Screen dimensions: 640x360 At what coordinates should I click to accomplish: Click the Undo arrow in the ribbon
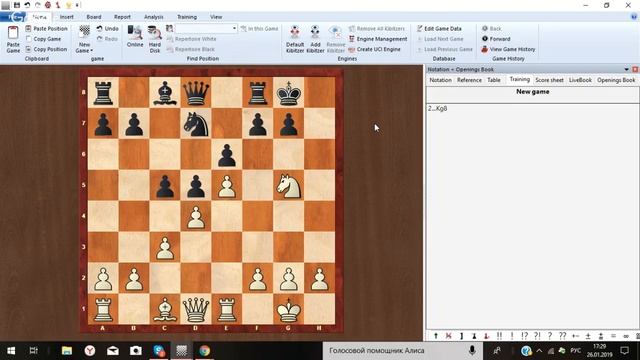[x=100, y=29]
